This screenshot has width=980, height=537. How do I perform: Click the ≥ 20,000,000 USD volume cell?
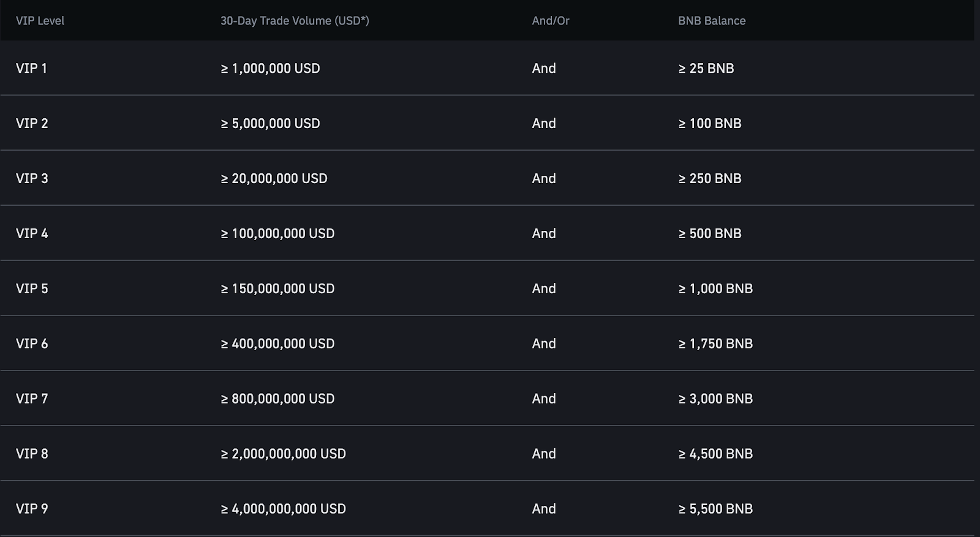274,179
